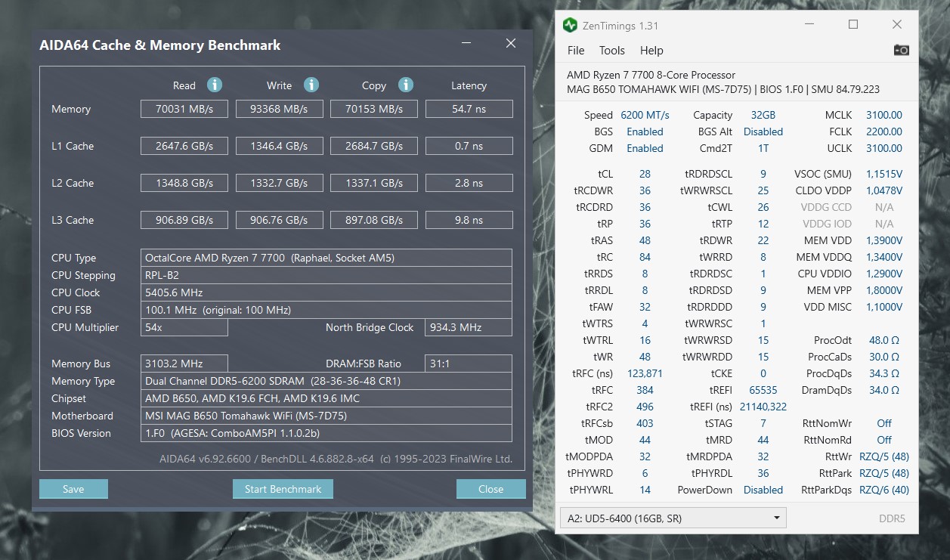Click PowerDown value Disabled
Viewport: 950px width, 560px height.
tap(763, 490)
